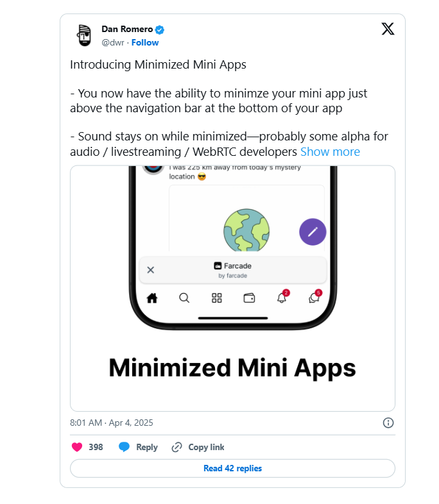Screen dimensions: 439x504
Task: Click the tweet timestamp link
Action: tap(111, 423)
